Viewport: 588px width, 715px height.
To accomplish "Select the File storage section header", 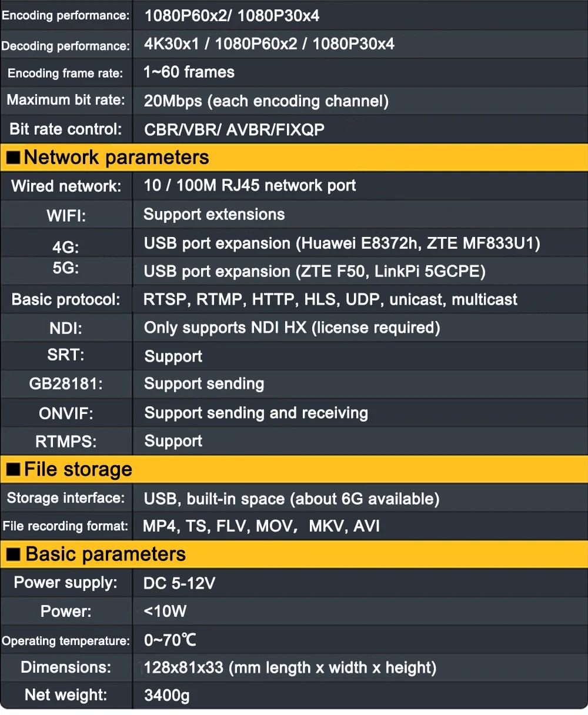I will [78, 469].
